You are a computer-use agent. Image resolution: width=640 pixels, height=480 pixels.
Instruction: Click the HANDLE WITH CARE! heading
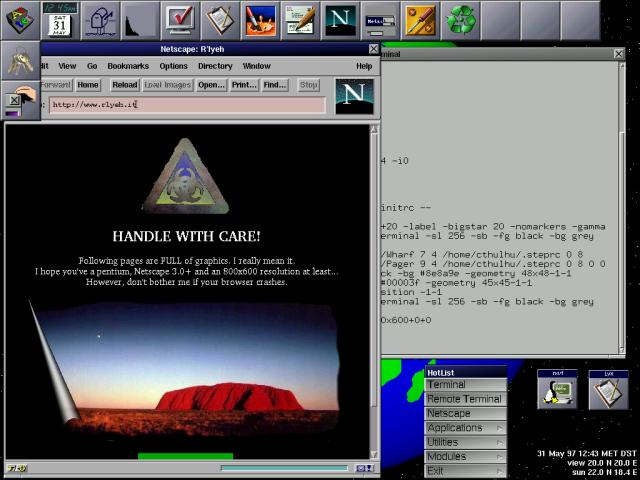pos(186,236)
